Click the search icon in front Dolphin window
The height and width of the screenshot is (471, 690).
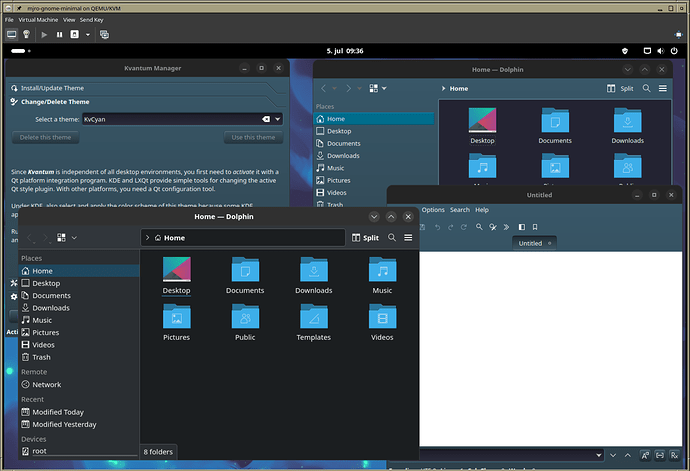(x=392, y=238)
